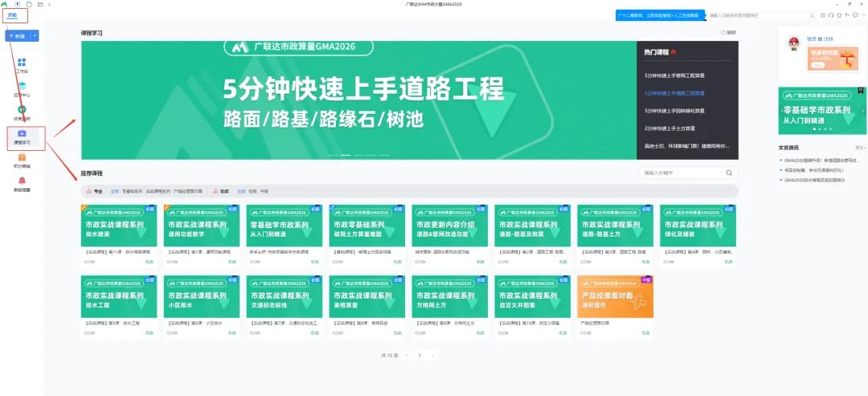Screen dimensions: 868x396
Task: Select the 中级 difficulty filter
Action: pyautogui.click(x=264, y=191)
